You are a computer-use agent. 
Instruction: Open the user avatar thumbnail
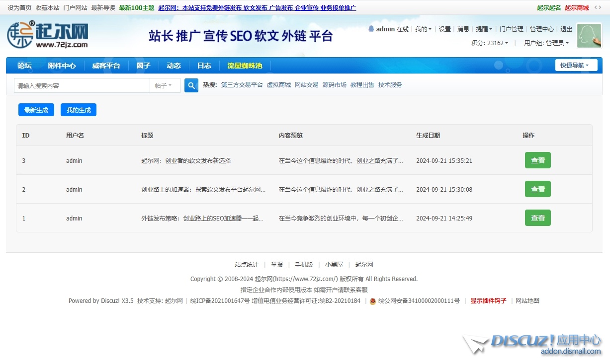click(589, 36)
